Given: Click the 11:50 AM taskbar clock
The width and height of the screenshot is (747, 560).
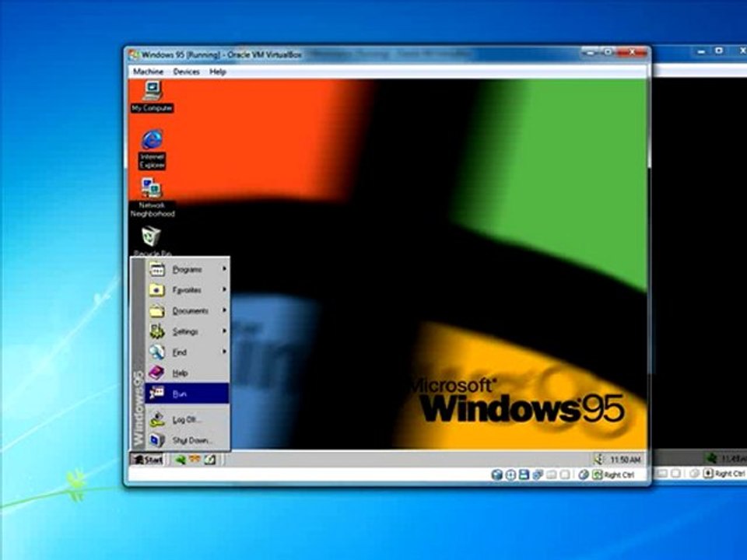Looking at the screenshot, I should 625,460.
